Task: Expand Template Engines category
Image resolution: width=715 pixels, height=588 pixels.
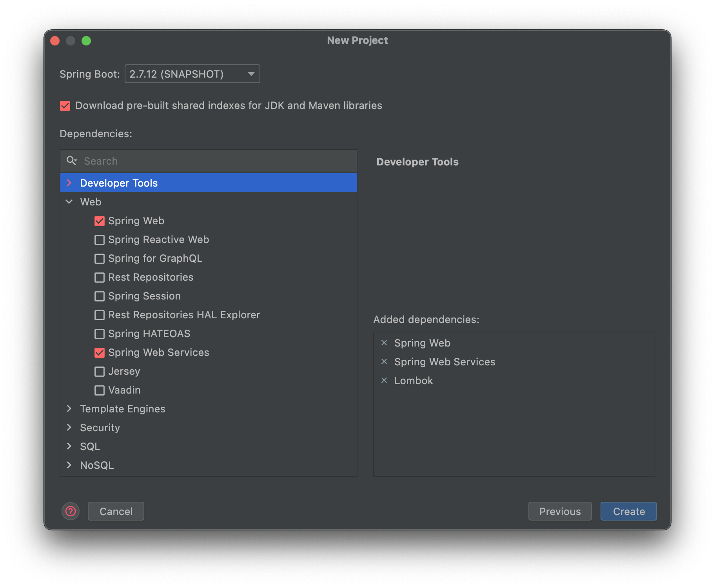Action: click(x=69, y=408)
